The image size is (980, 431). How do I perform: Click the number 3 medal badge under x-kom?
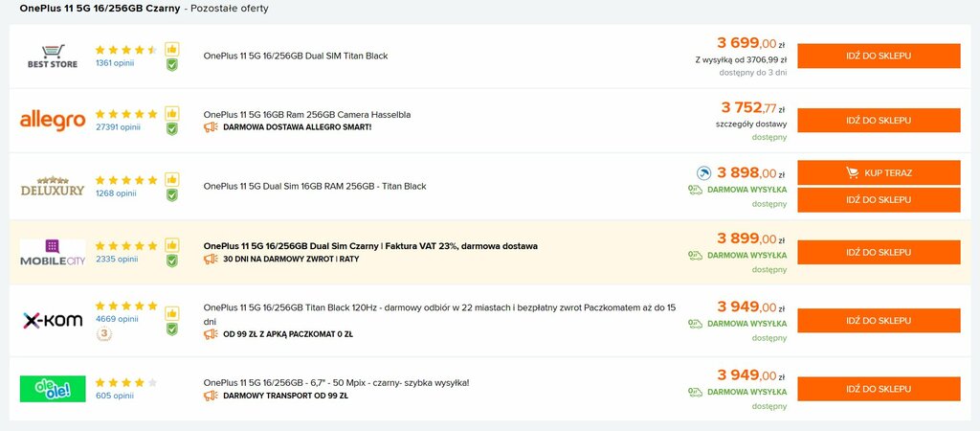[x=104, y=334]
